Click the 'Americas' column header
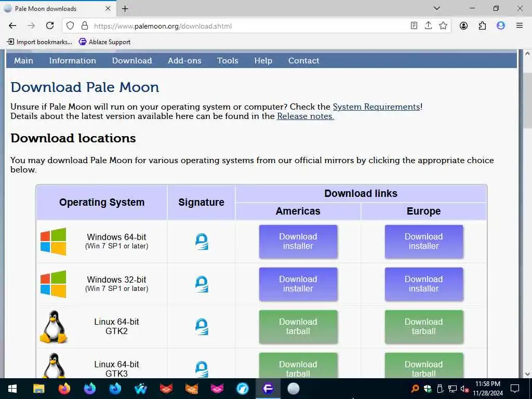532x399 pixels. [x=298, y=211]
